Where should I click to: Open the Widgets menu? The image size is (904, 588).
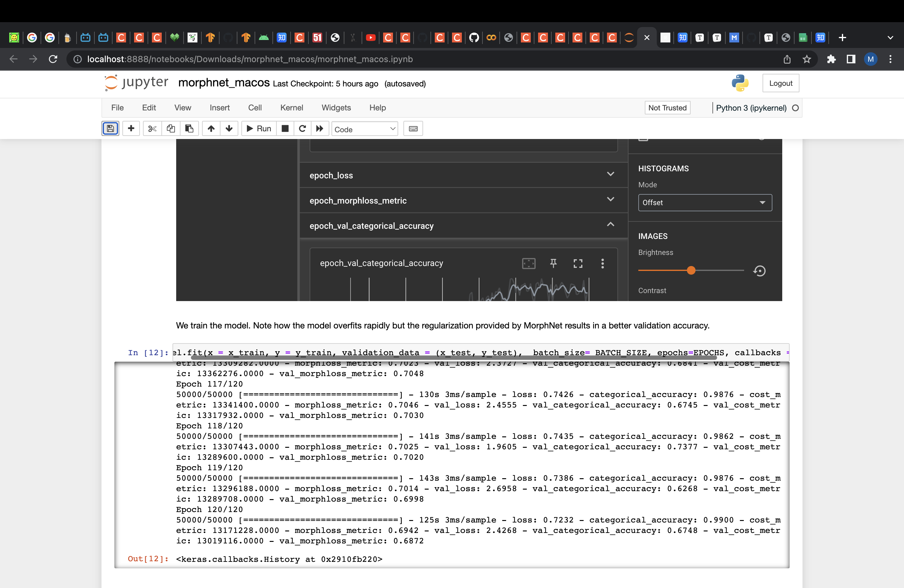336,108
